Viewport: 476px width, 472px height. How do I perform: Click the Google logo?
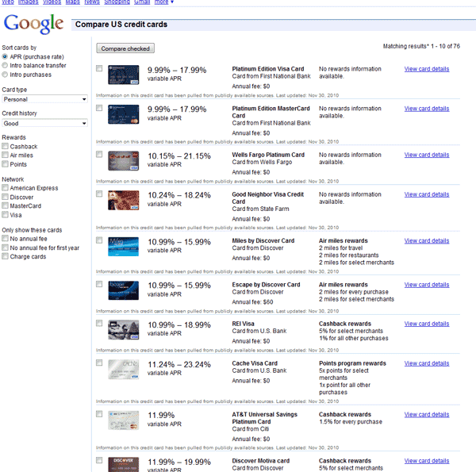33,24
